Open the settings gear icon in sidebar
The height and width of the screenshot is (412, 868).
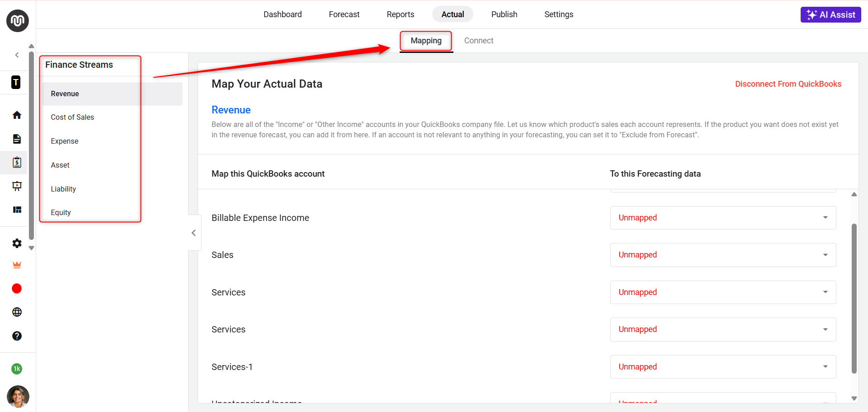(x=17, y=243)
